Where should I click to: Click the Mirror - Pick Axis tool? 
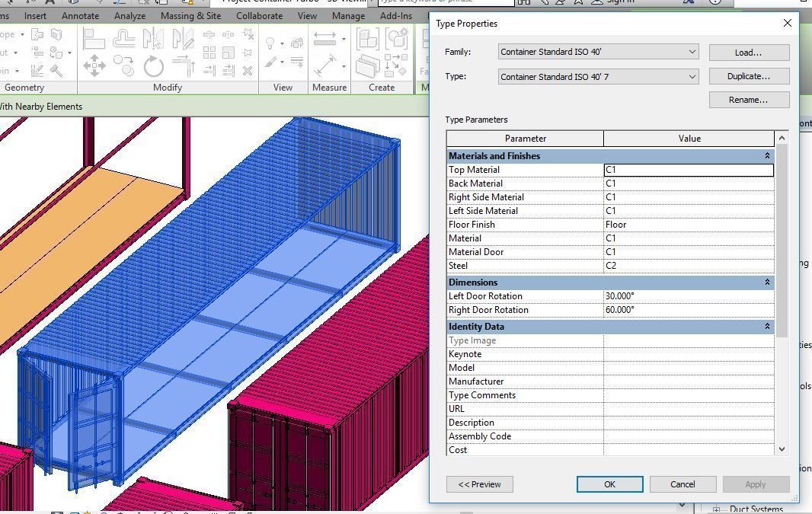tap(153, 39)
